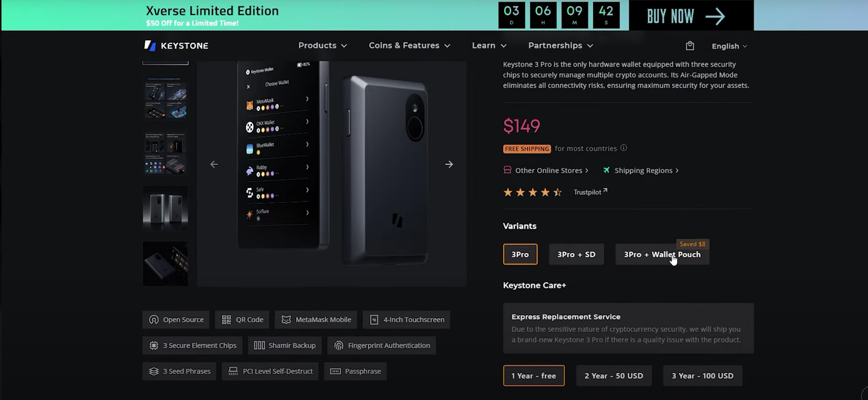Click the Open Source feature tag
Screen dimensions: 868x400
point(176,320)
